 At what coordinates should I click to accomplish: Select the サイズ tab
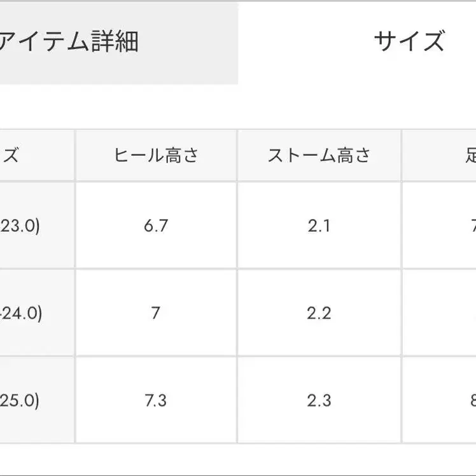coord(409,42)
